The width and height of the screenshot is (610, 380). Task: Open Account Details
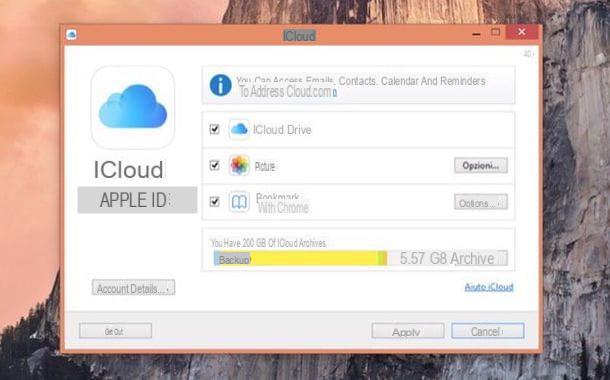tap(133, 288)
